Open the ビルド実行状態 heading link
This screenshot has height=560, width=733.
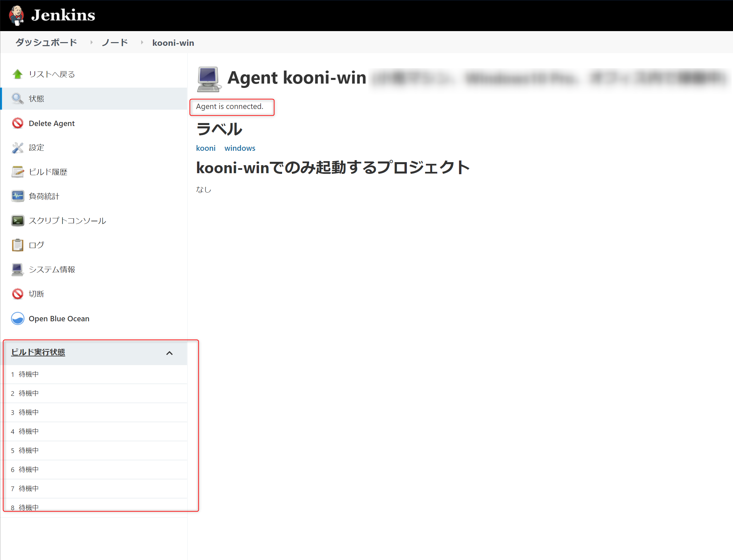click(x=38, y=352)
